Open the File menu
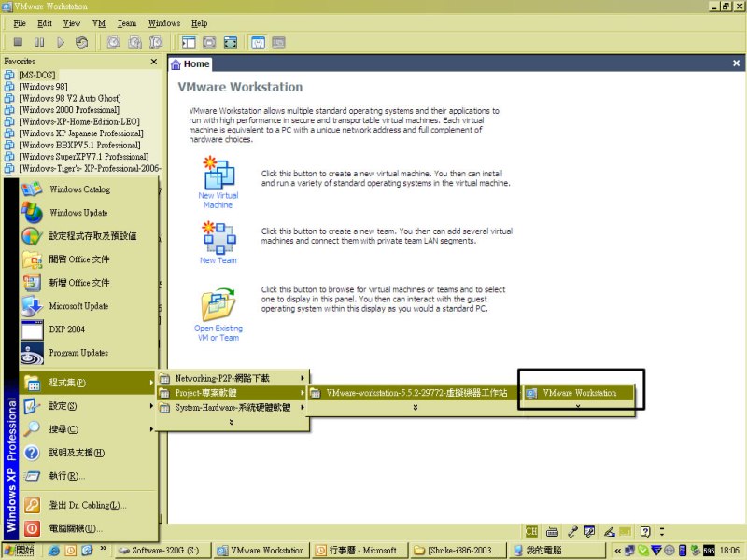 20,23
